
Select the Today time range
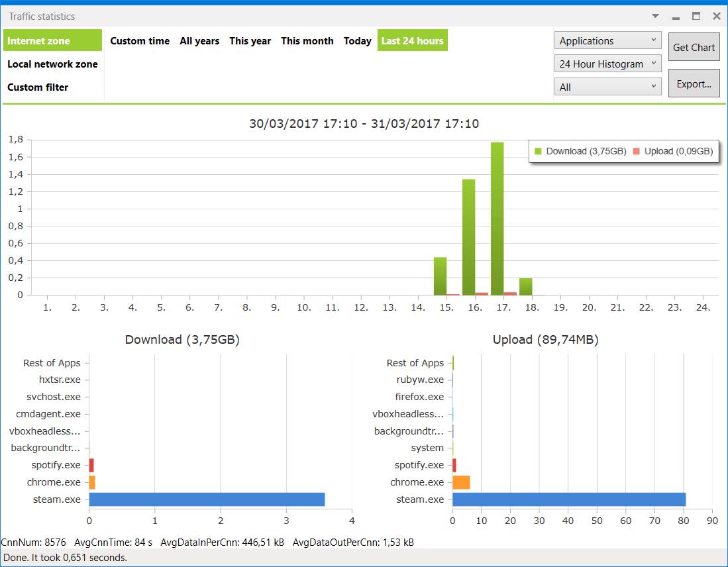click(357, 41)
